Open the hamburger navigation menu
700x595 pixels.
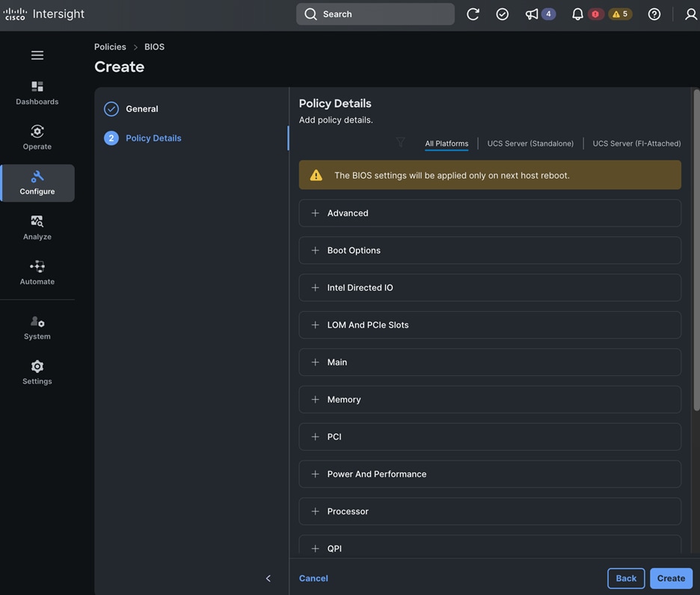click(37, 55)
